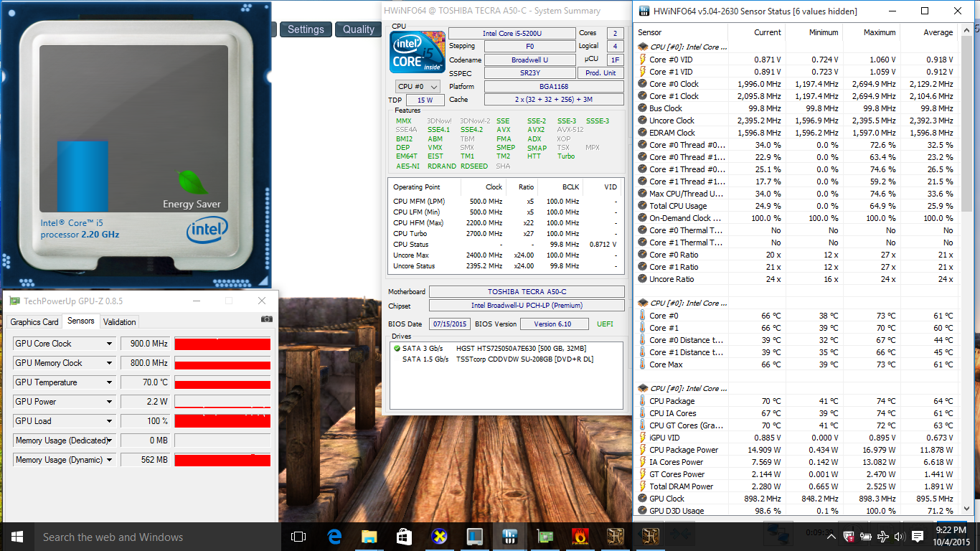Image resolution: width=980 pixels, height=551 pixels.
Task: Click the Core #0 VID voltage icon
Action: 642,60
